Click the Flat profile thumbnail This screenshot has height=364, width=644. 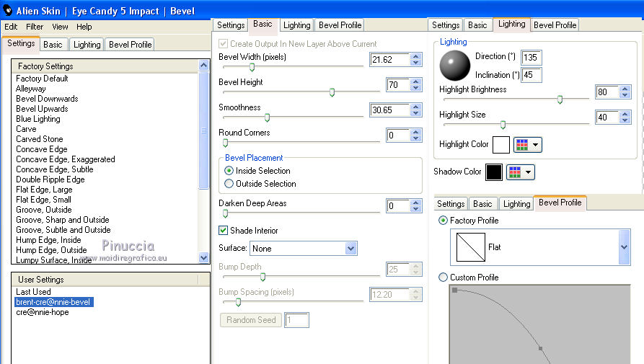471,247
